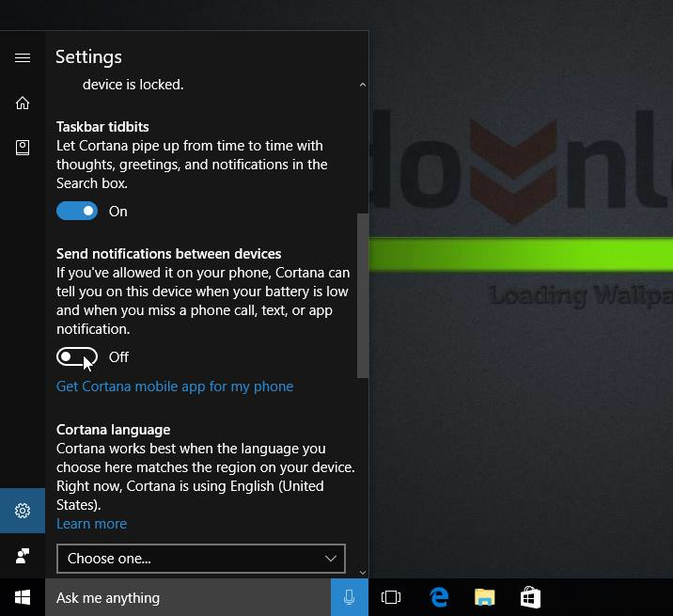Click the scrollbar up arrow
673x616 pixels.
pyautogui.click(x=363, y=85)
